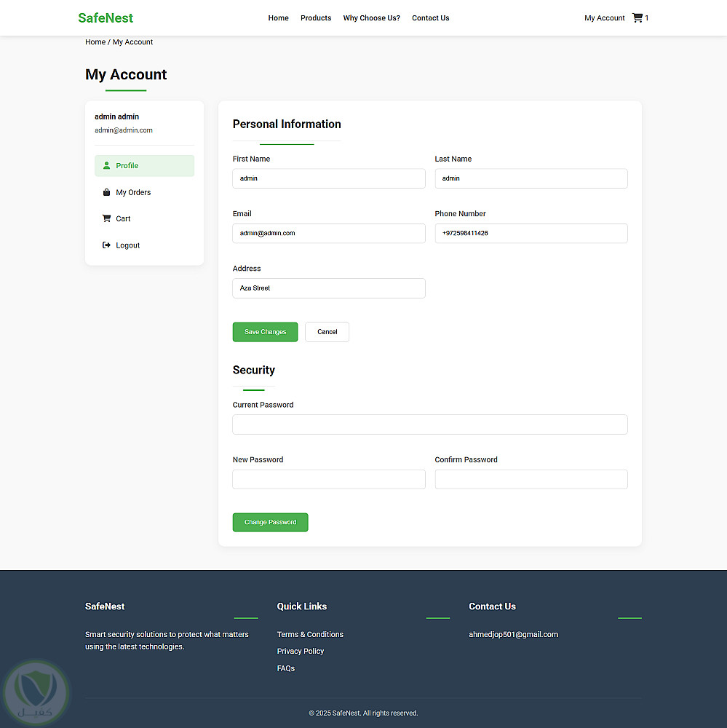The height and width of the screenshot is (728, 727).
Task: Focus the Address input field
Action: click(x=329, y=288)
